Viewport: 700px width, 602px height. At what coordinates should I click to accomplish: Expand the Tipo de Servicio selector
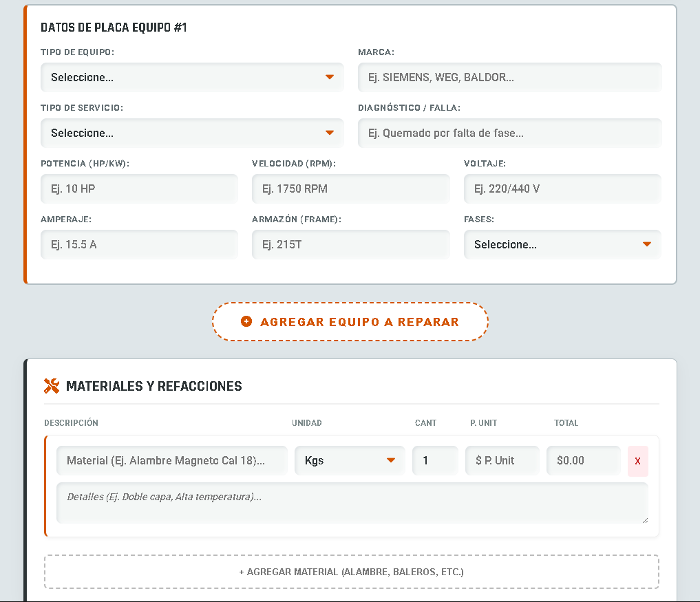point(192,133)
